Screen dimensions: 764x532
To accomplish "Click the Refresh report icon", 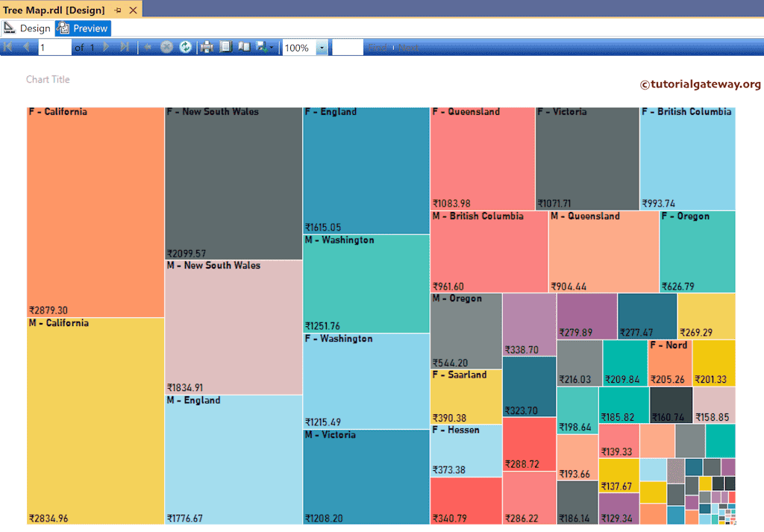I will pyautogui.click(x=185, y=47).
